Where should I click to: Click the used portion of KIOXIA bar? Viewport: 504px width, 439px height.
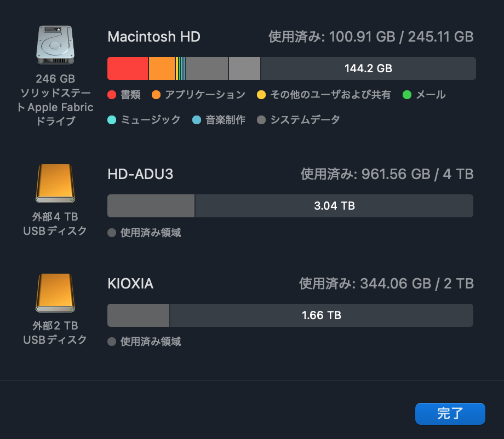coord(138,315)
